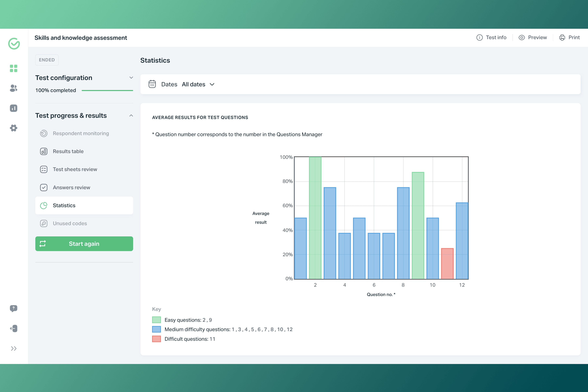Expand sidebar with double chevron icon

pos(14,348)
